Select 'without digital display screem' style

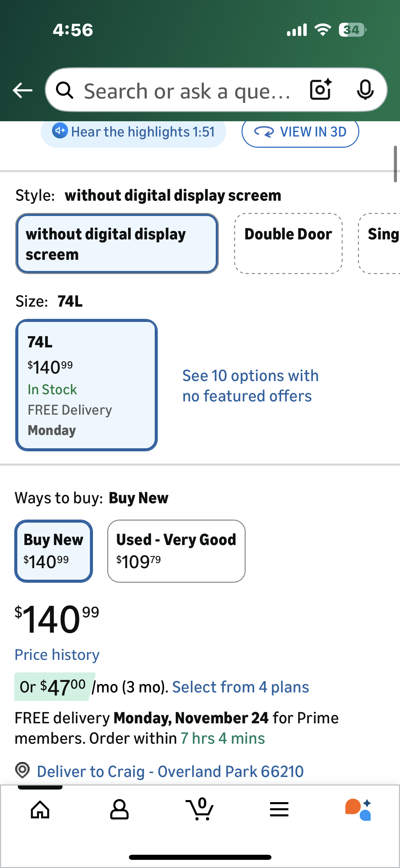pos(117,243)
